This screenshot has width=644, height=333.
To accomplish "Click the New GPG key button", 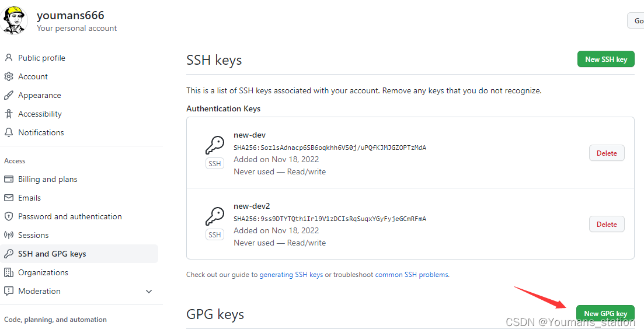I will pyautogui.click(x=606, y=313).
